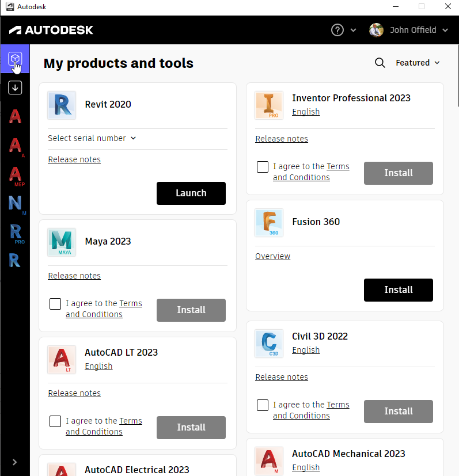The width and height of the screenshot is (459, 476).
Task: Click John Offield's profile avatar
Action: coord(376,30)
